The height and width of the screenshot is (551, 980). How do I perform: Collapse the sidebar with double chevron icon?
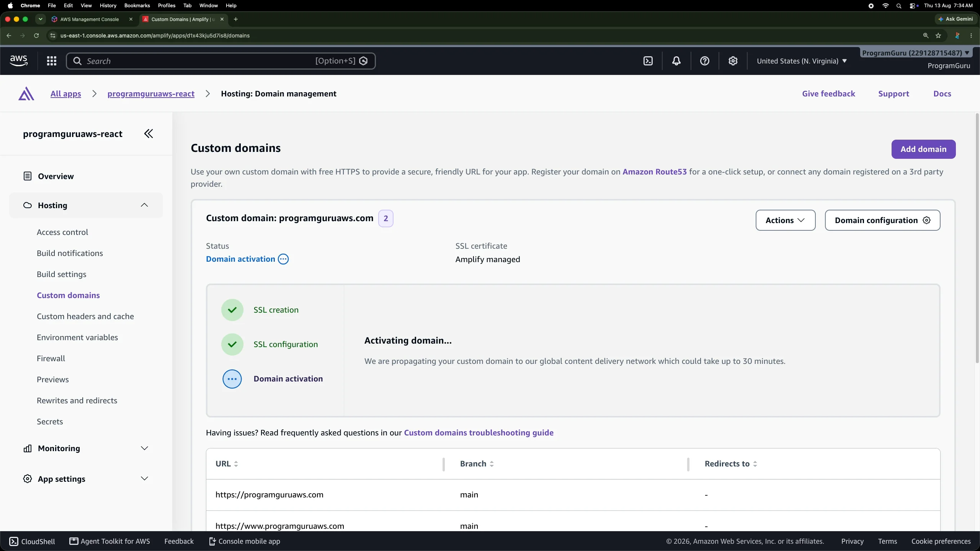pos(149,134)
